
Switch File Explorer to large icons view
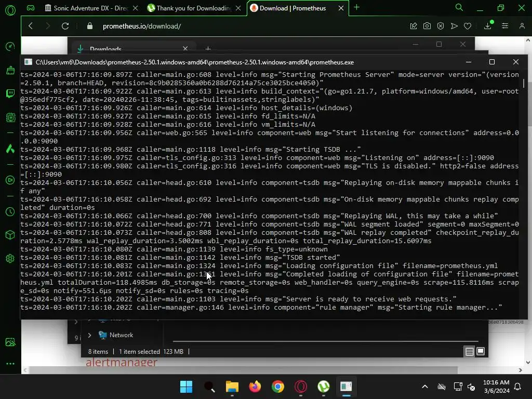click(x=481, y=351)
